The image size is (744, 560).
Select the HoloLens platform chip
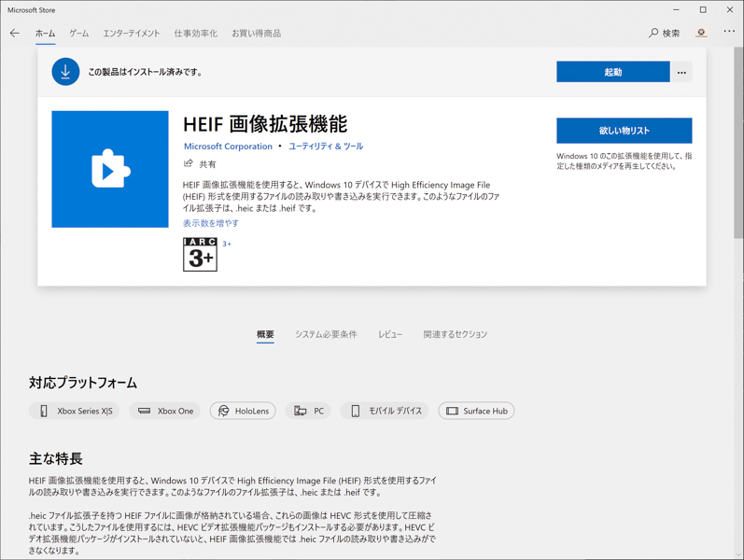(x=243, y=411)
